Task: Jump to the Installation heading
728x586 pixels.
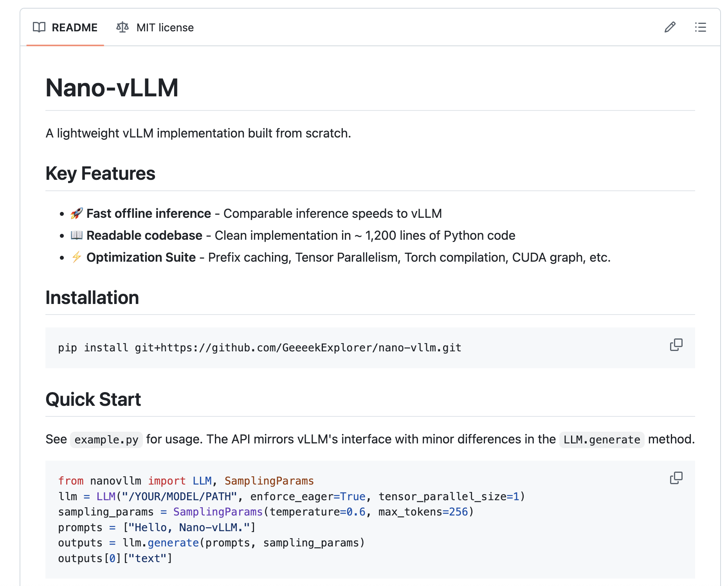Action: tap(92, 298)
